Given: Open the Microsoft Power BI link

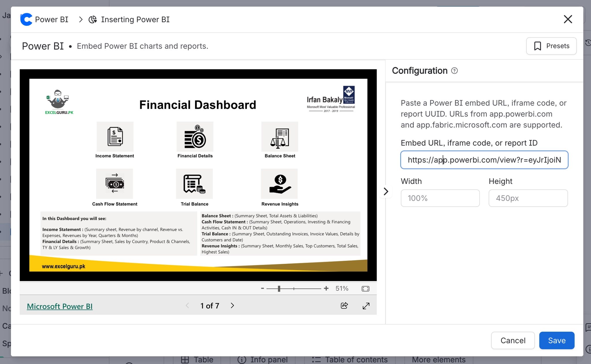Looking at the screenshot, I should [x=60, y=306].
